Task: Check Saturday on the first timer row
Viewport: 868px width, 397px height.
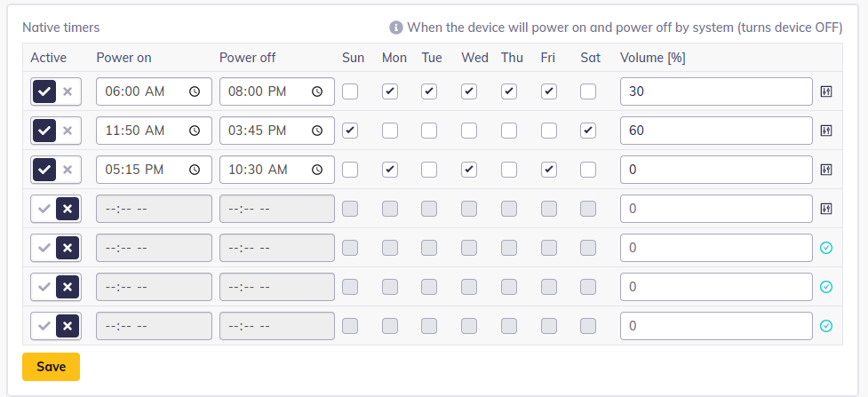Action: pyautogui.click(x=588, y=91)
